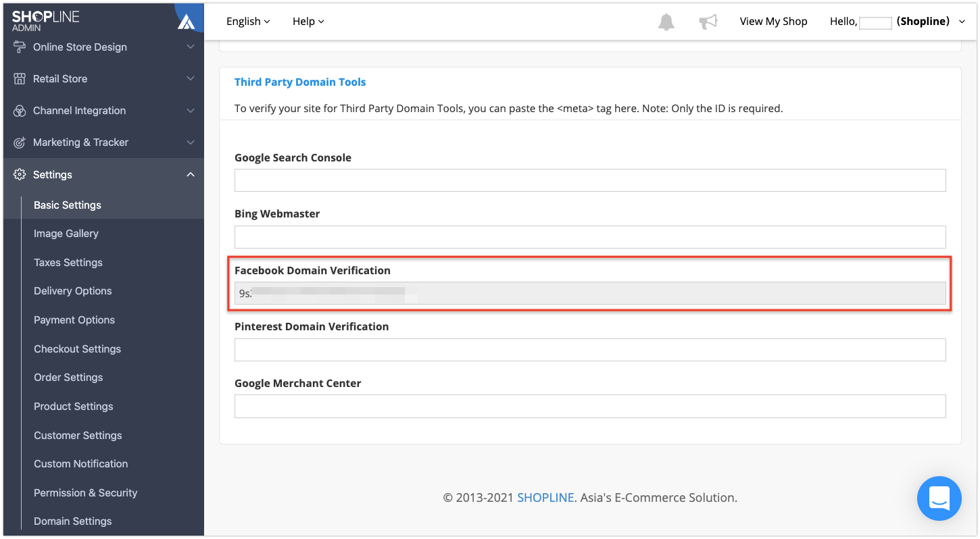Go to Delivery Options
Viewport: 980px width, 539px height.
point(73,290)
